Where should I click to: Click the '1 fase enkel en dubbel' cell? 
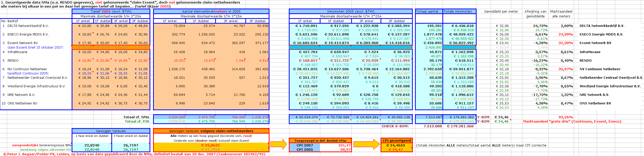92,136
